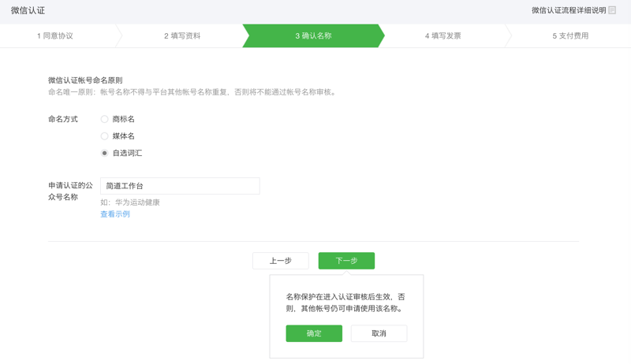Click the 名称保护 popup message text

(345, 303)
